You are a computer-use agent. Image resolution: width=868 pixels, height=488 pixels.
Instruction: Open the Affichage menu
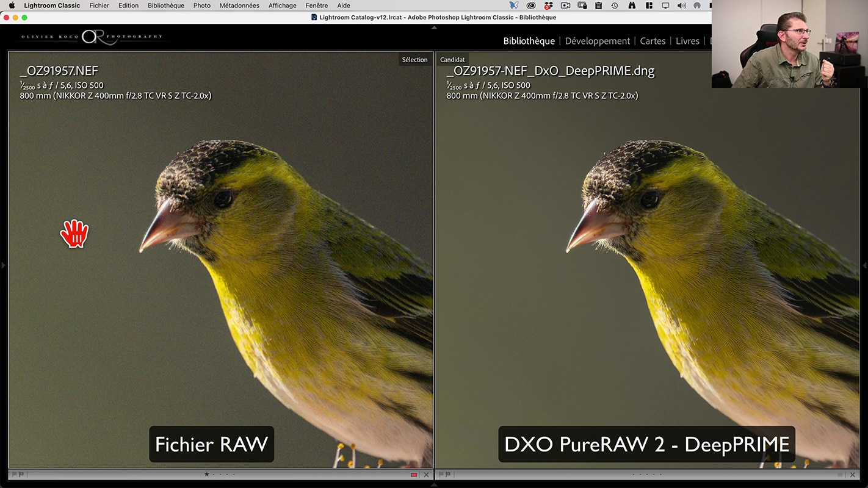[283, 5]
